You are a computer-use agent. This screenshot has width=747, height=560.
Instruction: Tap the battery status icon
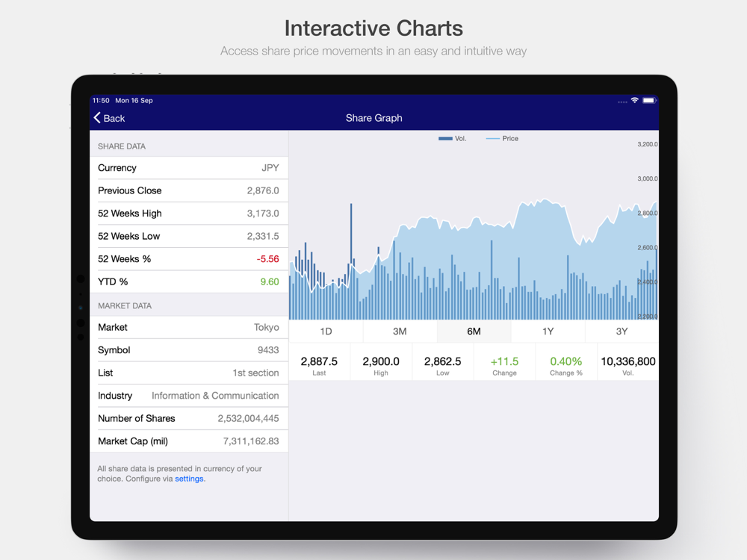coord(649,100)
